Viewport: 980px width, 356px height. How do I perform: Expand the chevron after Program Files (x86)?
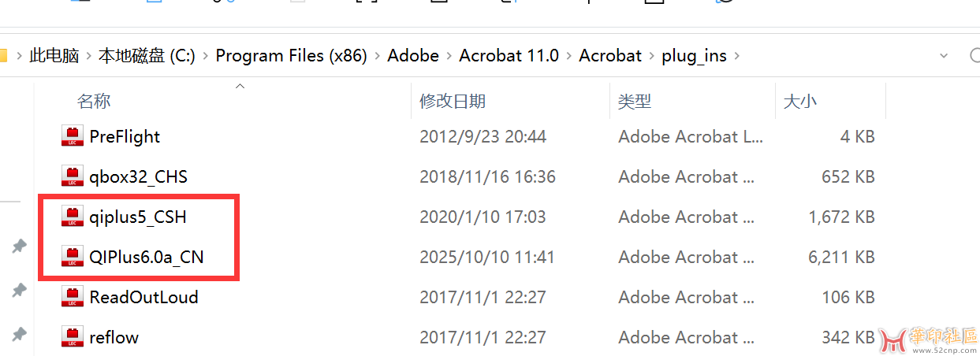click(x=377, y=56)
